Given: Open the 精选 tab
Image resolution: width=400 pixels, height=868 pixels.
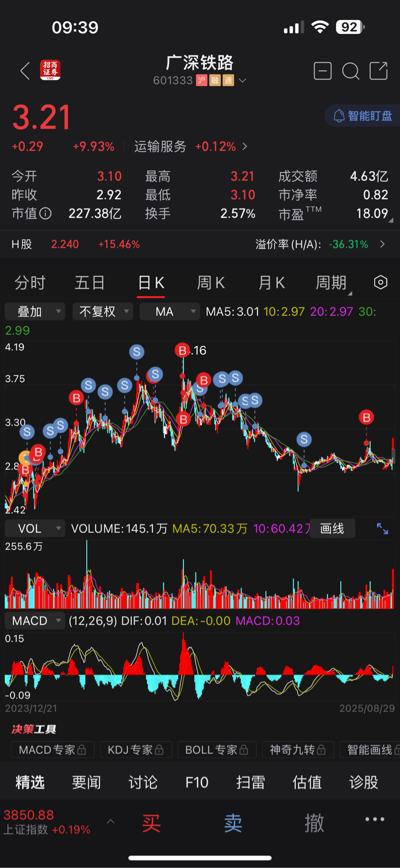Looking at the screenshot, I should pos(30,782).
